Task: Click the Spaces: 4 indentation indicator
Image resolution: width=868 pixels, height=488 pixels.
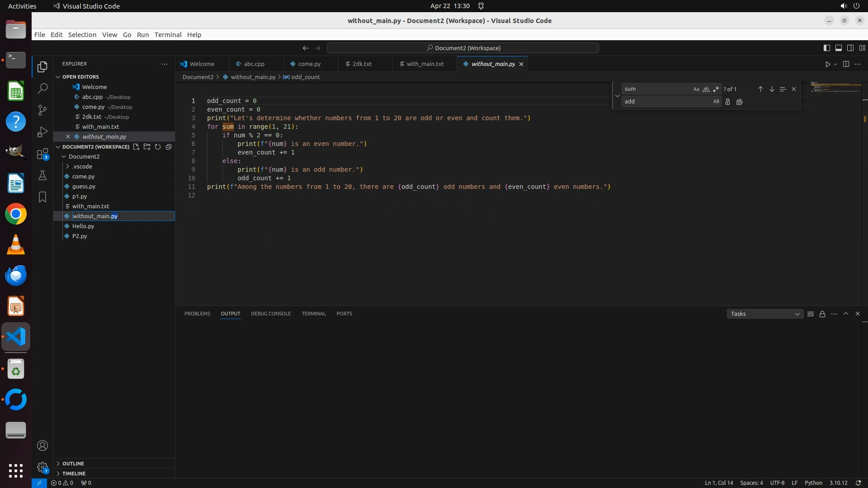Action: (751, 483)
